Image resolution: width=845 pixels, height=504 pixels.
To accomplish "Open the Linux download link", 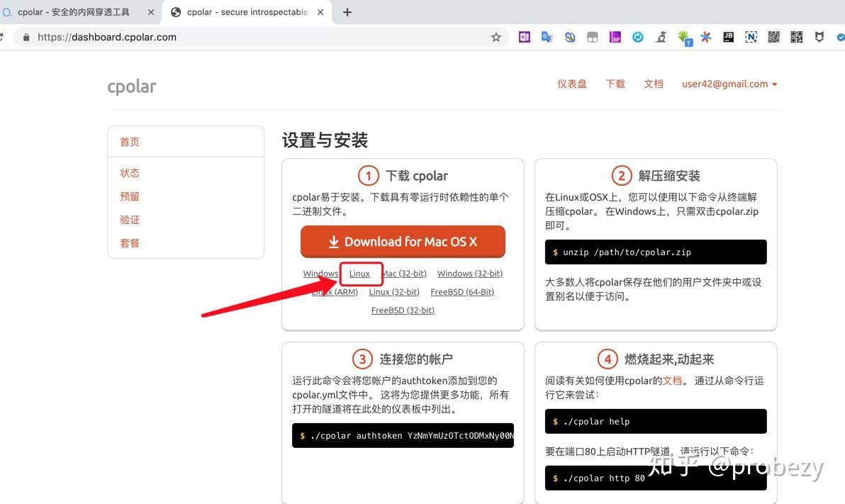I will coord(361,273).
